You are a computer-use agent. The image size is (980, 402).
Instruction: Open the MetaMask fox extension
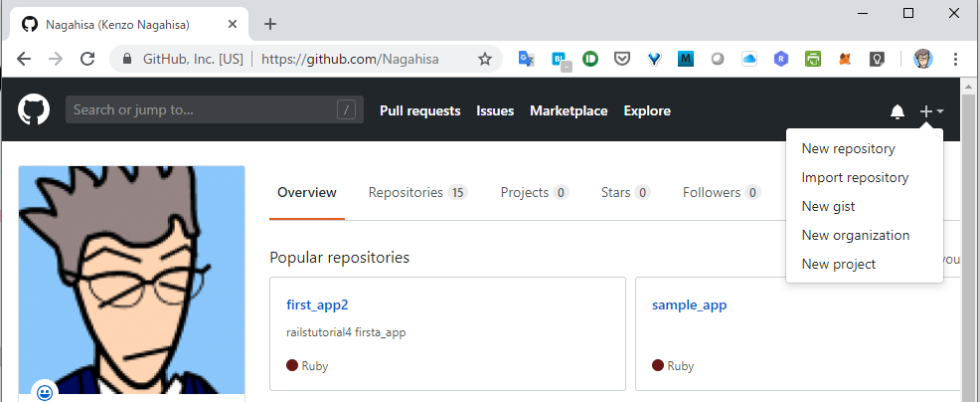coord(845,60)
